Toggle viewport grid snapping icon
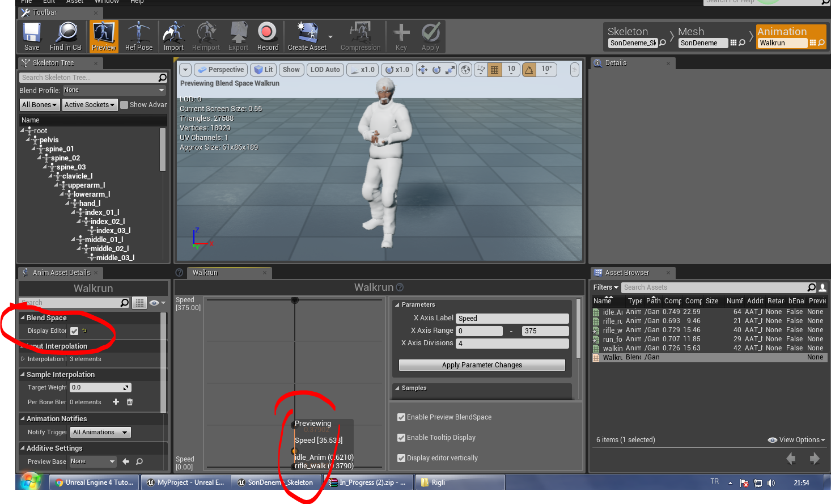 (x=494, y=70)
